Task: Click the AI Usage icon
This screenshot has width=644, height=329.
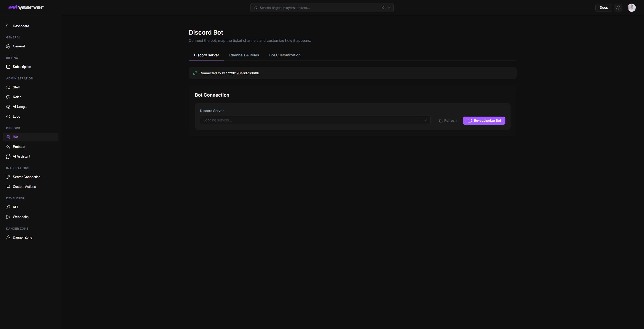Action: 8,107
